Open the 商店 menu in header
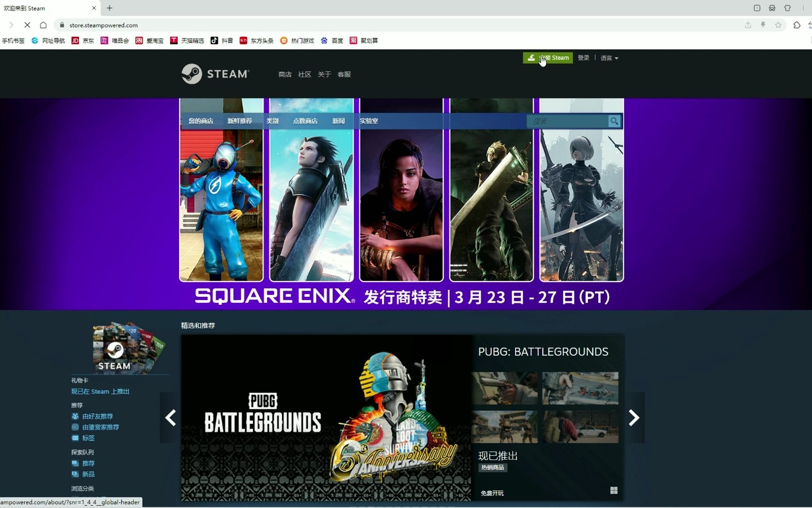The image size is (812, 508). coord(285,74)
